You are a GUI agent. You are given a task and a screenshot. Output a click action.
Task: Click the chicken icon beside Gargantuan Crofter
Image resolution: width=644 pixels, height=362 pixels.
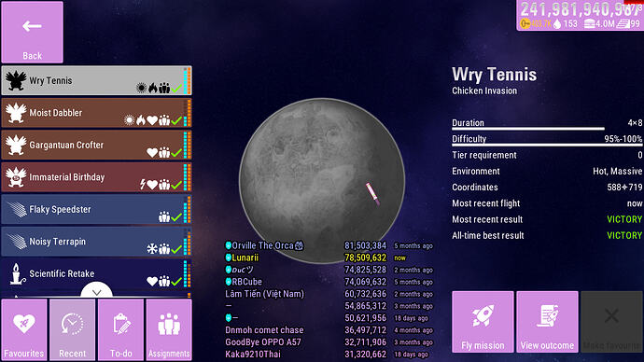pos(16,145)
